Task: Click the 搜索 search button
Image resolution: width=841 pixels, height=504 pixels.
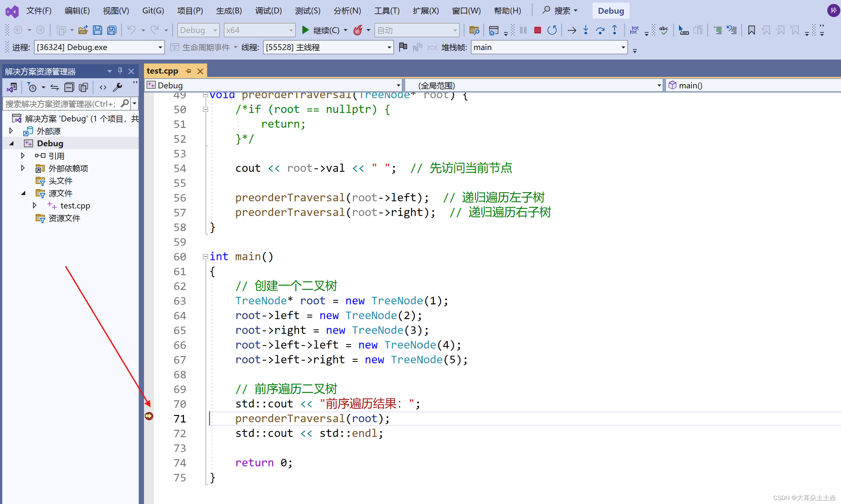Action: (x=560, y=11)
